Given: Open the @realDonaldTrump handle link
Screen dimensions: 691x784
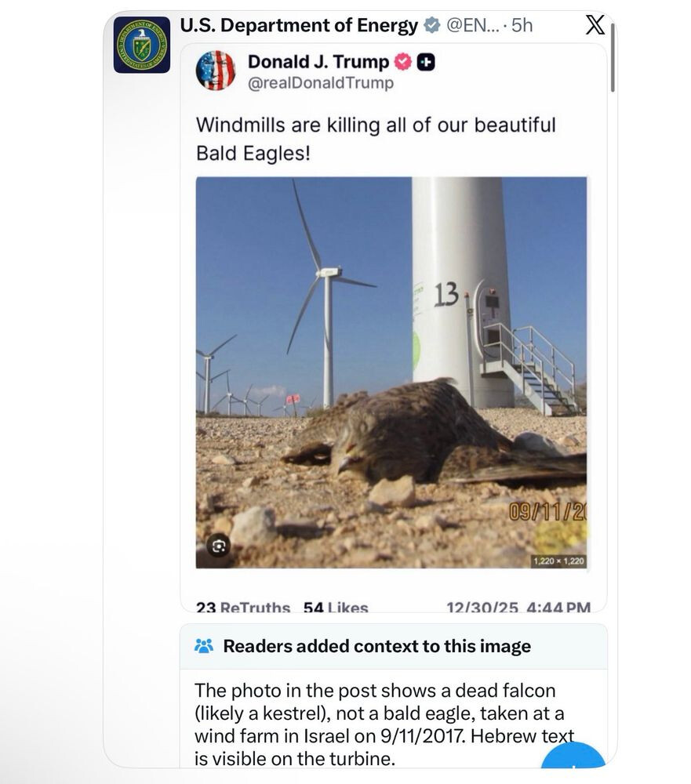Looking at the screenshot, I should coord(320,83).
